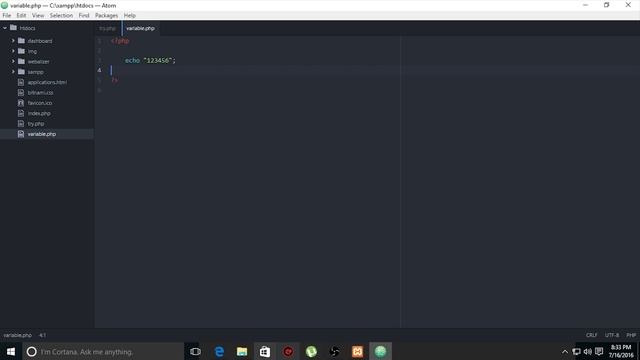640x360 pixels.
Task: Click the applications.html file icon
Action: click(21, 82)
